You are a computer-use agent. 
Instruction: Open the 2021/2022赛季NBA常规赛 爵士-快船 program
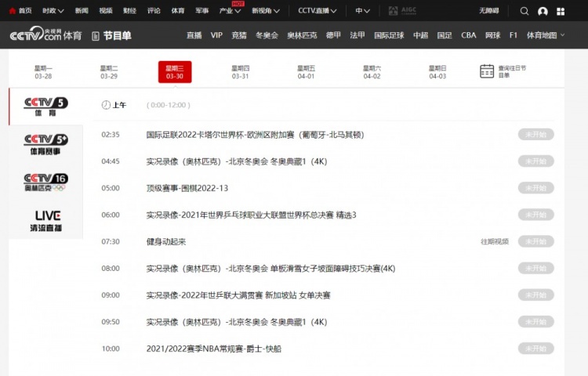click(x=214, y=349)
